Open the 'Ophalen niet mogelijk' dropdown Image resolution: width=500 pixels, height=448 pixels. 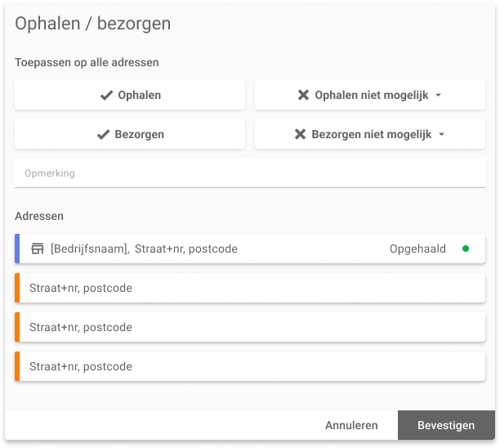coord(370,95)
